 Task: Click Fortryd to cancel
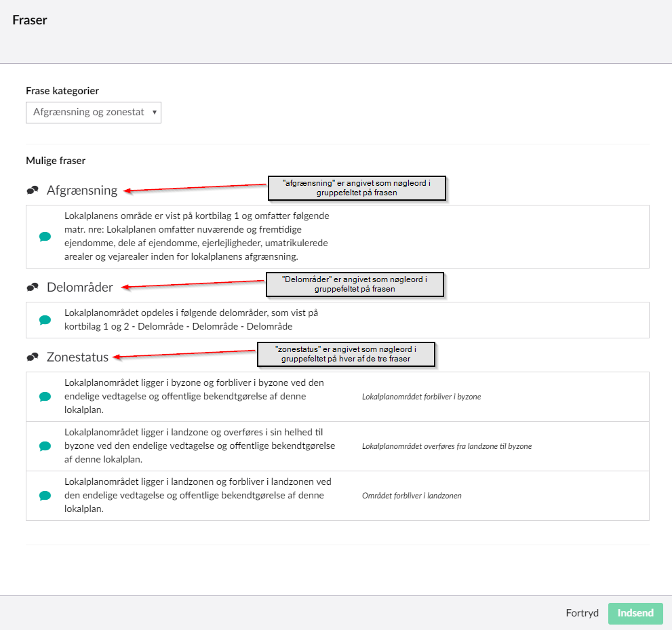pyautogui.click(x=582, y=613)
